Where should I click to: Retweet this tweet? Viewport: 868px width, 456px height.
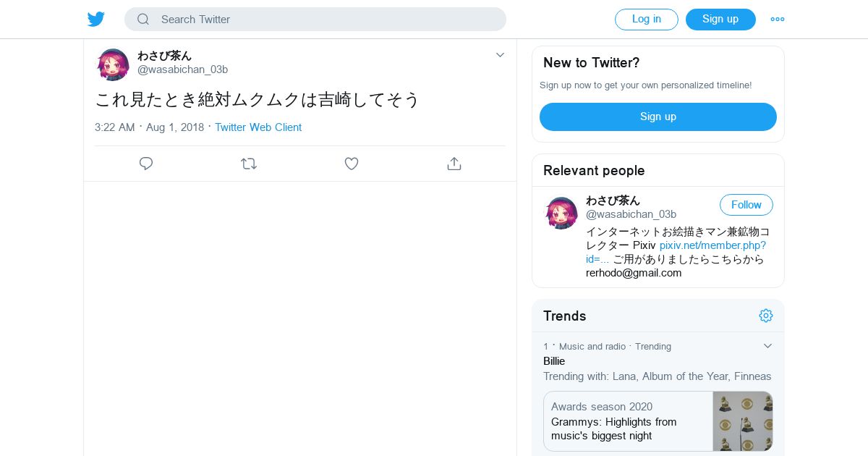249,164
